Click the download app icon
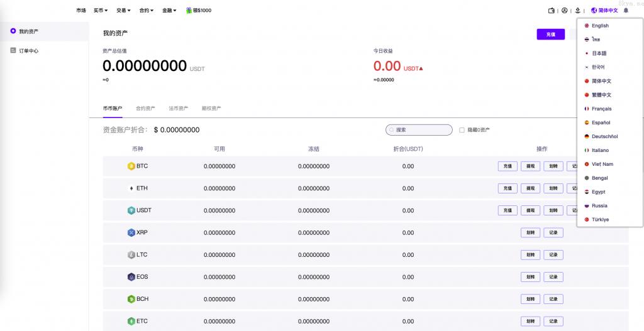This screenshot has width=644, height=331. click(577, 11)
